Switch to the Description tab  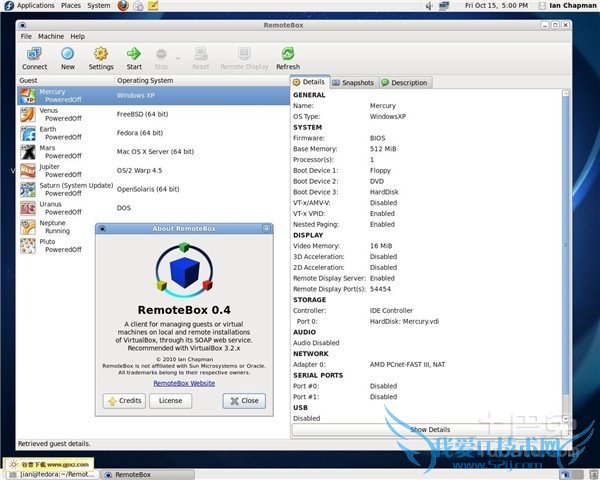point(406,83)
